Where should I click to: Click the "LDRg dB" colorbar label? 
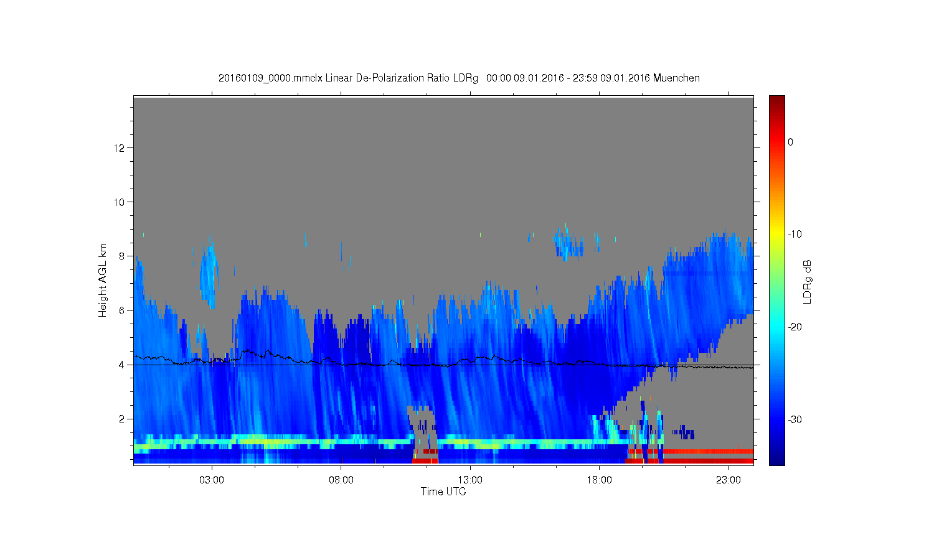tap(807, 282)
